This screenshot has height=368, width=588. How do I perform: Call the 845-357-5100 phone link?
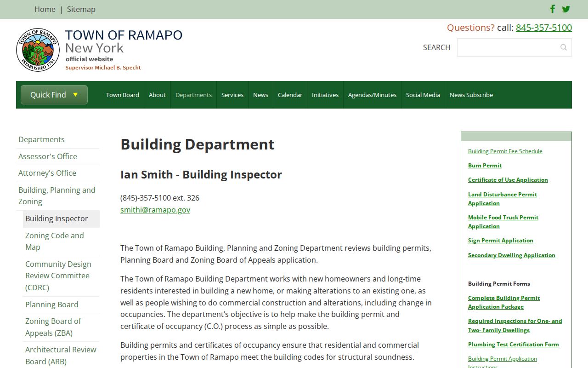544,28
